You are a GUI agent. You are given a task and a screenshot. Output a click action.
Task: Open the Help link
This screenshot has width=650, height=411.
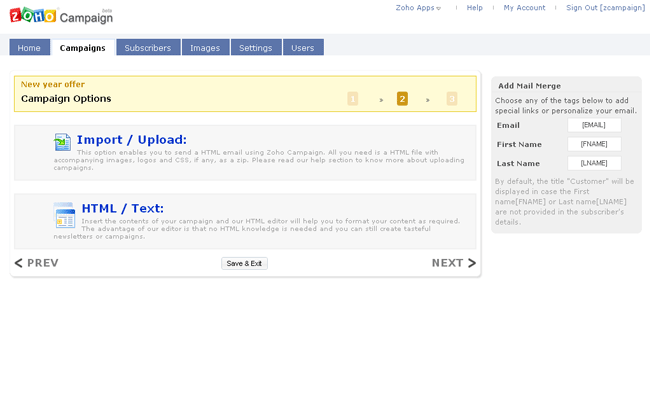[474, 8]
